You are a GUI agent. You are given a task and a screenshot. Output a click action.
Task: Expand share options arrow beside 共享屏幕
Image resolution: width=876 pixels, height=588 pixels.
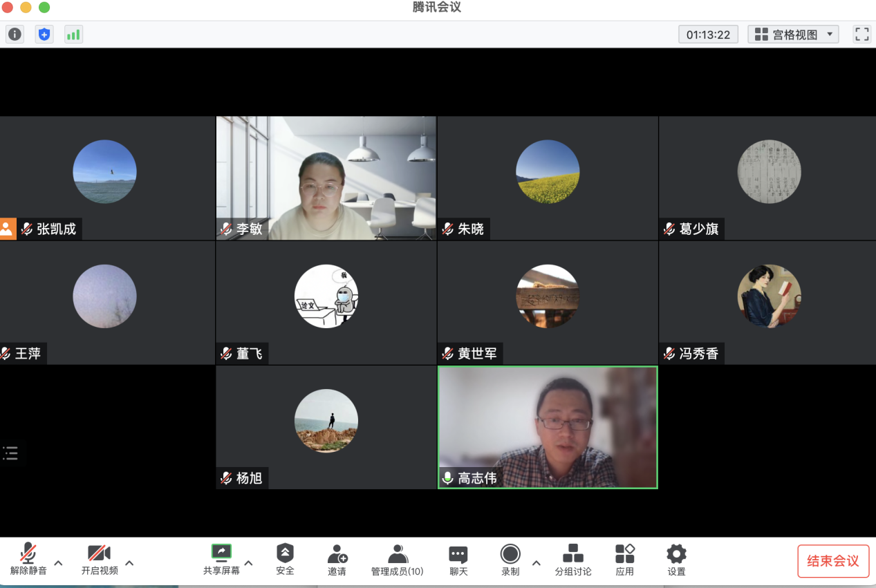point(249,562)
